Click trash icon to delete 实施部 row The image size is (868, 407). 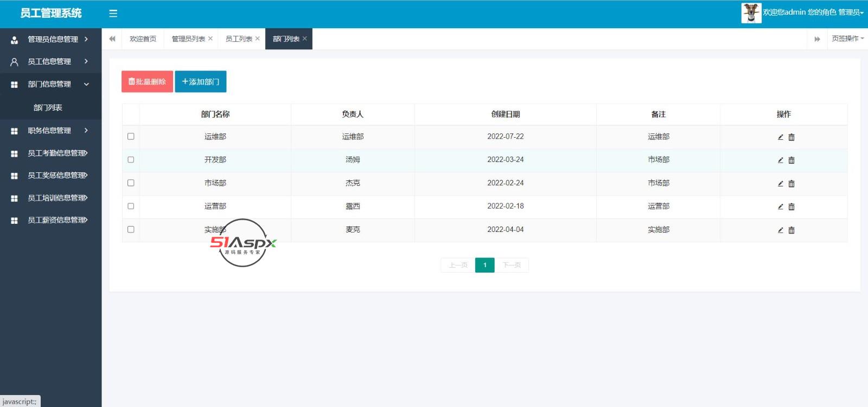792,230
